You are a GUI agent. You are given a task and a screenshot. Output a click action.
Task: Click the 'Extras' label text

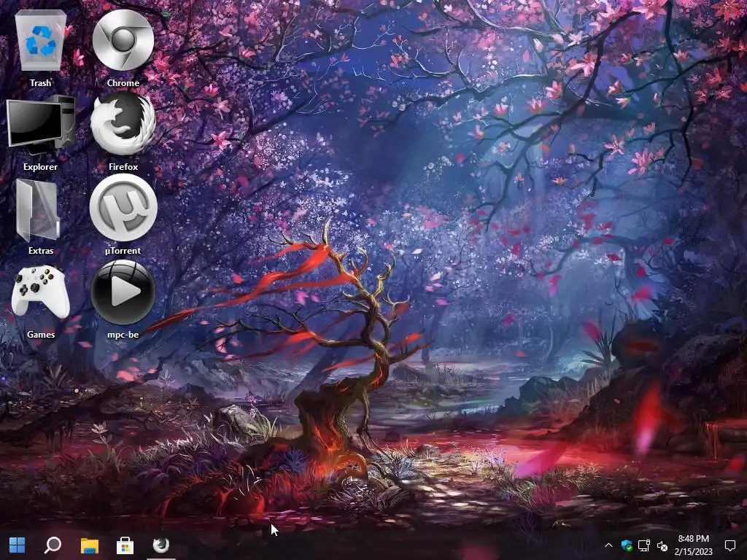tap(41, 251)
